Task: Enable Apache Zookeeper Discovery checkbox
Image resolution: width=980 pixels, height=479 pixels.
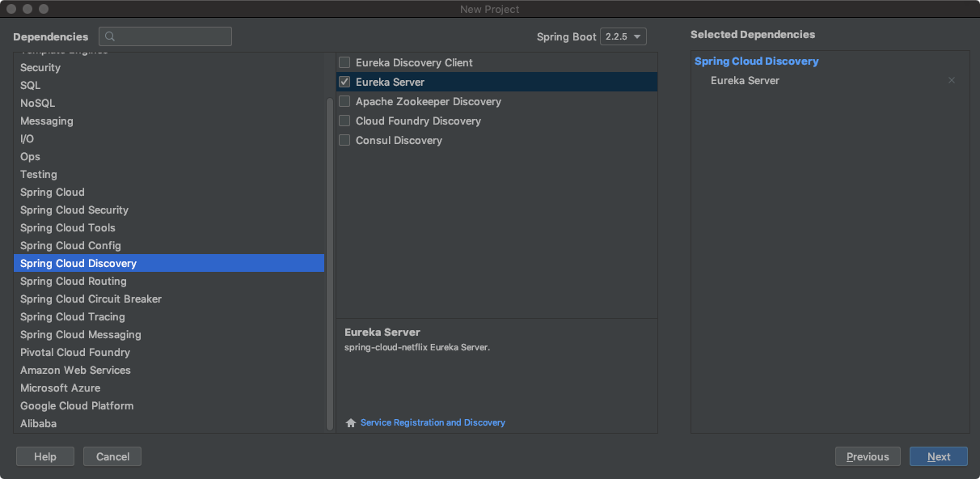Action: (344, 101)
